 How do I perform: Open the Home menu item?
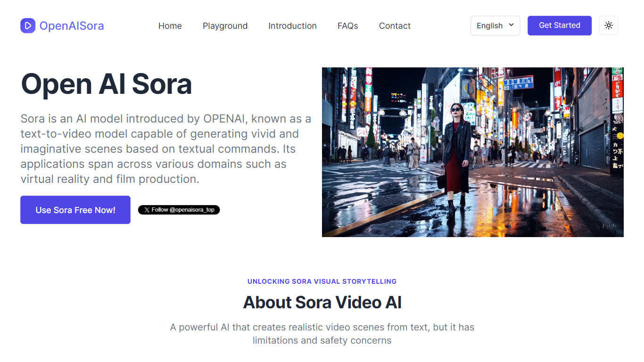click(170, 26)
